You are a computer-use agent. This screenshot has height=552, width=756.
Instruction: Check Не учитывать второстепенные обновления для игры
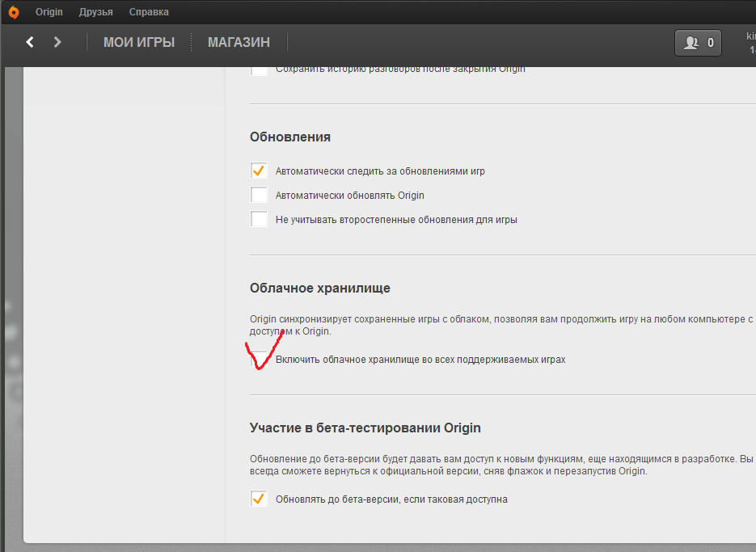[259, 219]
